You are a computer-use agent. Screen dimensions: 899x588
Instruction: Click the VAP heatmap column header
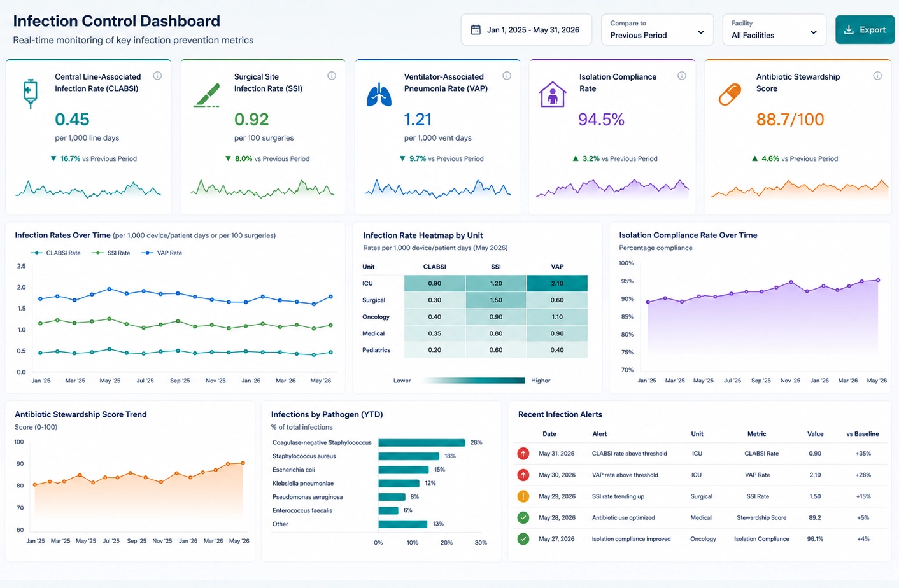point(557,267)
